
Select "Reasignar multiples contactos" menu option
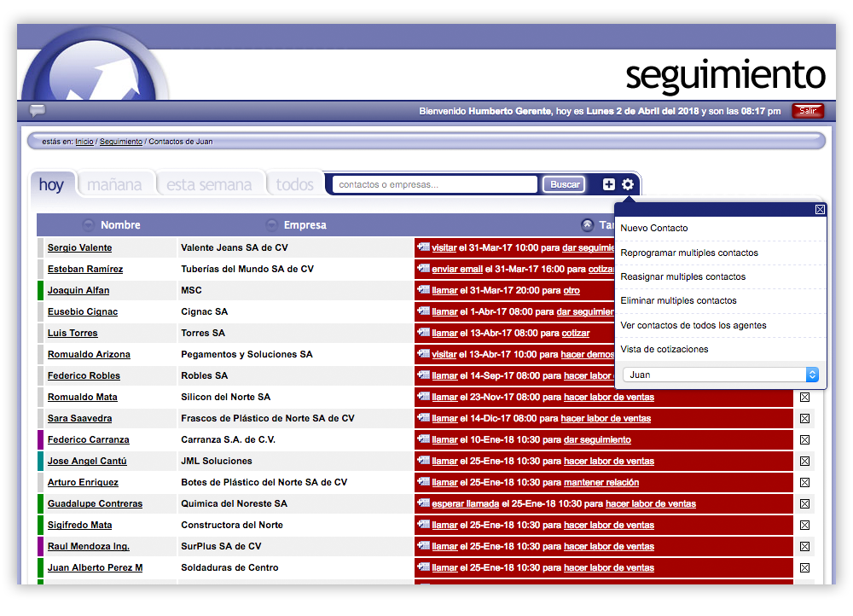pos(682,276)
